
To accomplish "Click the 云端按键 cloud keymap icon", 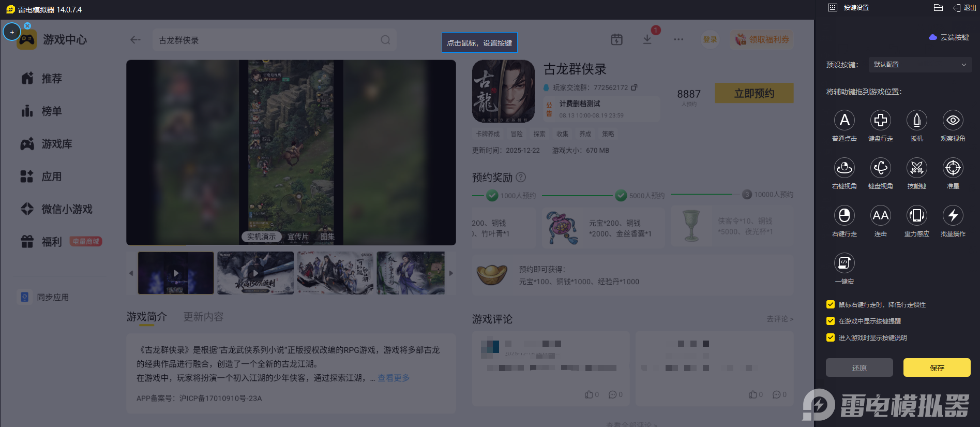I will (x=933, y=37).
